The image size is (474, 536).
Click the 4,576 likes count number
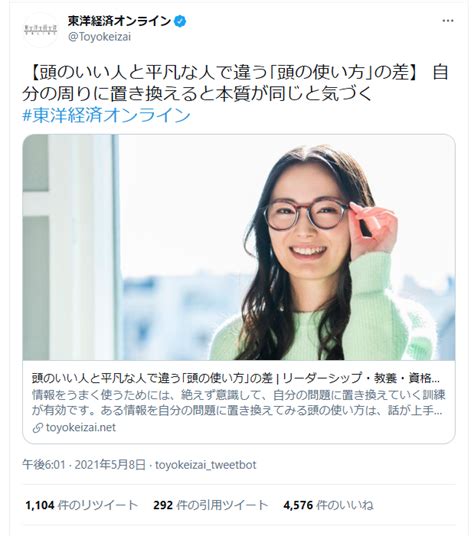pyautogui.click(x=298, y=505)
